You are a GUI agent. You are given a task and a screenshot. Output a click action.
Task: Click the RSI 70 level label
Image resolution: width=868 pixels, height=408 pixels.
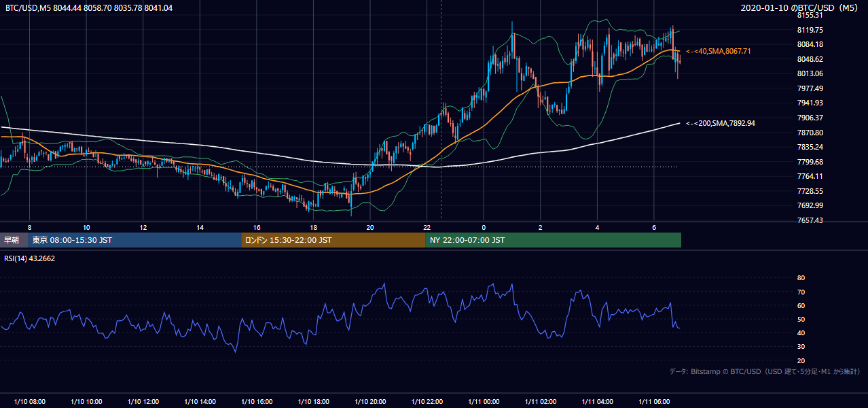801,292
